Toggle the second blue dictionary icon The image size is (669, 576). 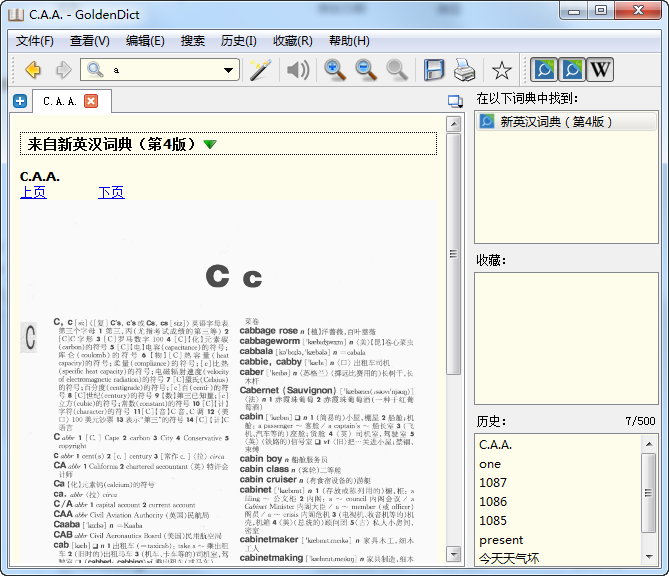click(572, 70)
